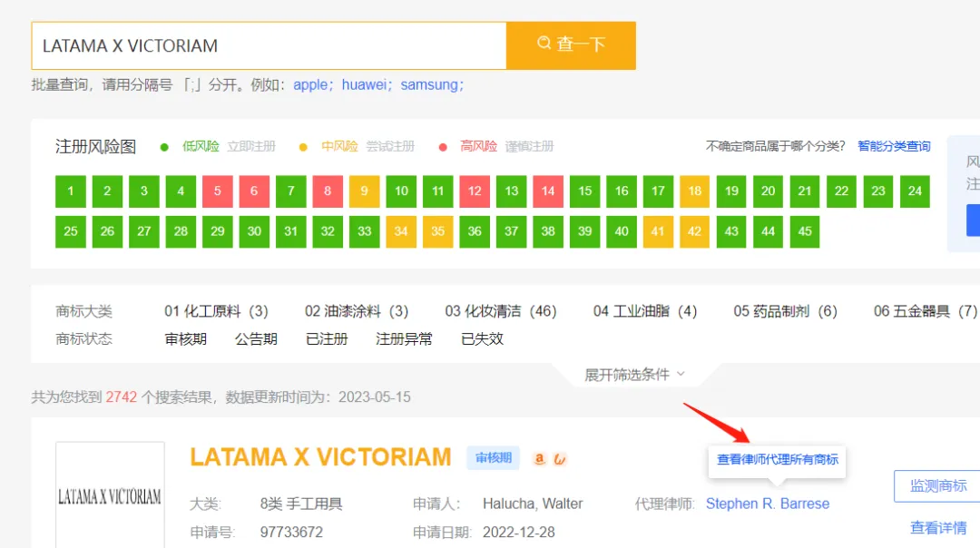Click application date 2022-12-28

point(519,533)
